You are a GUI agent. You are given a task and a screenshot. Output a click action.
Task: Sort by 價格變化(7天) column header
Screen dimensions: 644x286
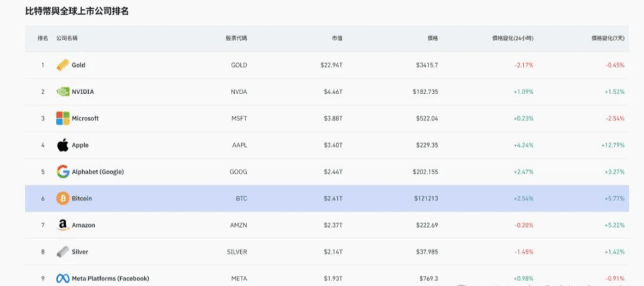[x=608, y=38]
